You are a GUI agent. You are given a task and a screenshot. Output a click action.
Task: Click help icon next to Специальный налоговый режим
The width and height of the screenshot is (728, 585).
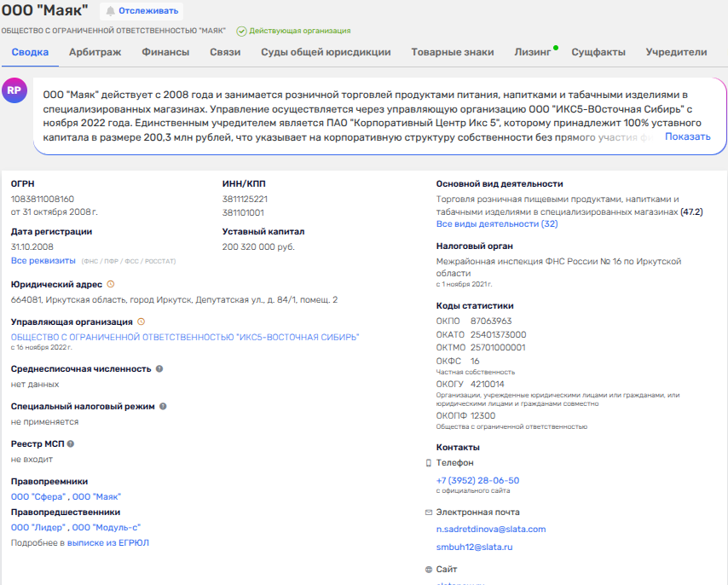pyautogui.click(x=163, y=407)
